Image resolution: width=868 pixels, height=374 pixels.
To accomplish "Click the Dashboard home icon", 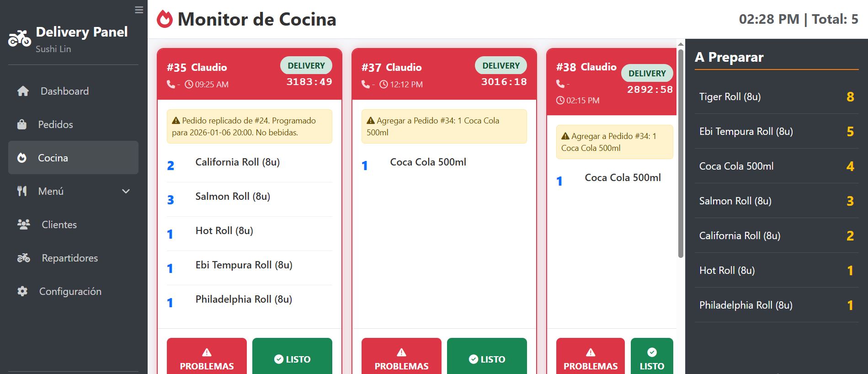I will [x=23, y=91].
